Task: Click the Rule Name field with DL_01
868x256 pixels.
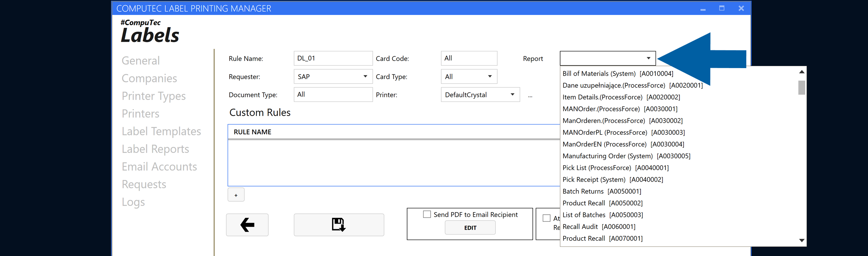Action: 333,58
